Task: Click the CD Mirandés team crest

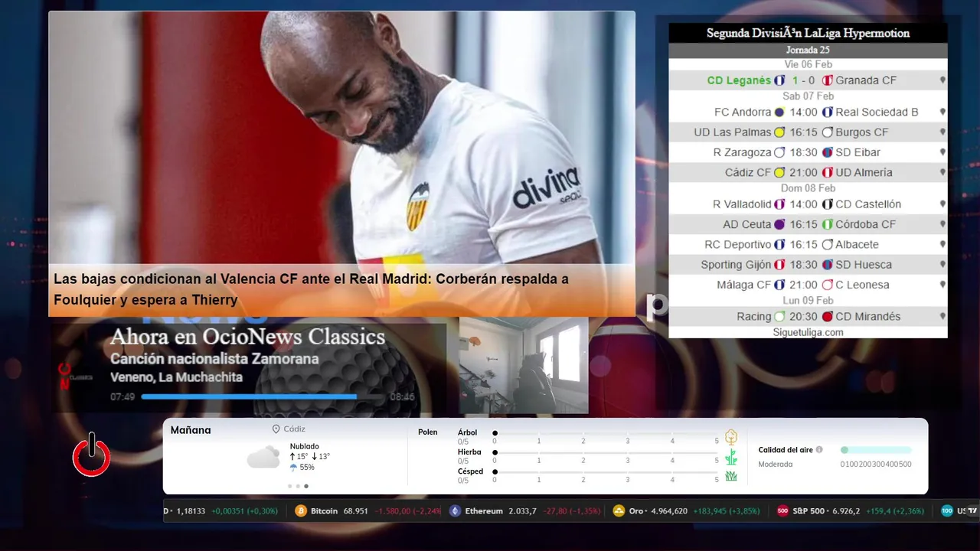Action: 827,316
